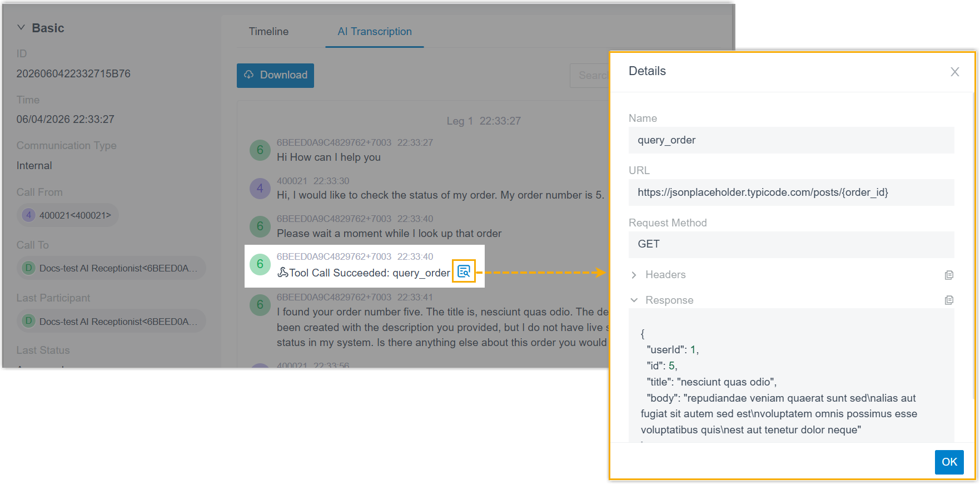Viewport: 980px width, 484px height.
Task: Click the 'I found your order number five' message
Action: point(442,327)
